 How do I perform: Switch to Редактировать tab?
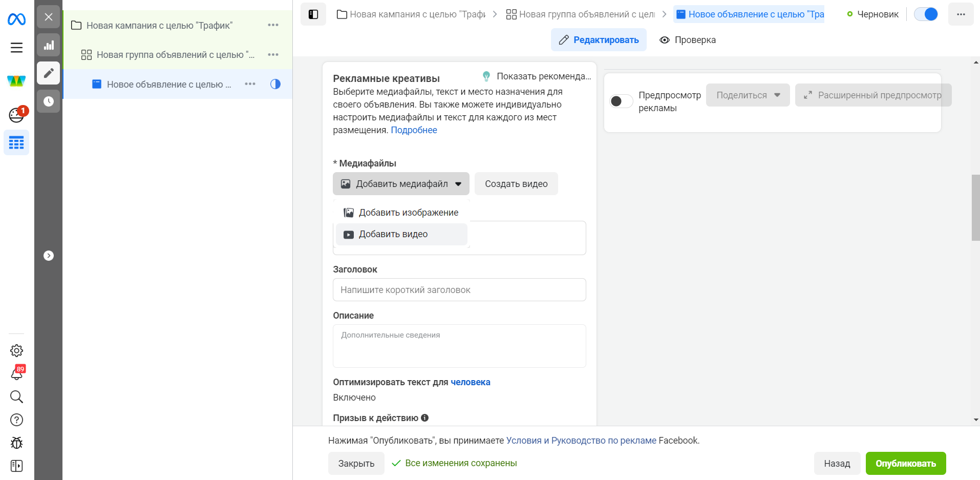click(599, 40)
